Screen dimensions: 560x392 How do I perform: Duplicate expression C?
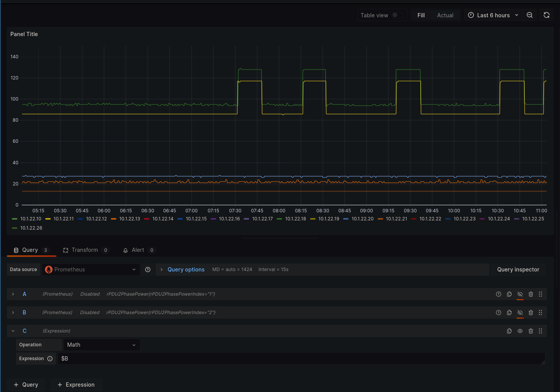coord(509,331)
